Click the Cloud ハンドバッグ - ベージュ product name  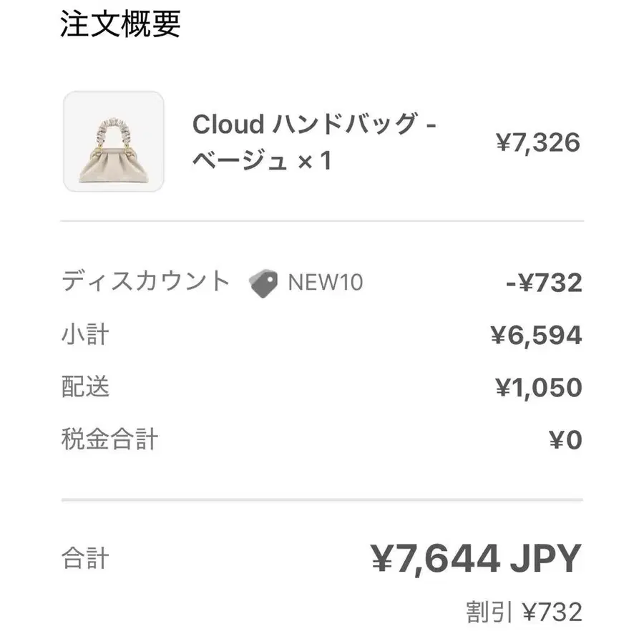(x=314, y=142)
